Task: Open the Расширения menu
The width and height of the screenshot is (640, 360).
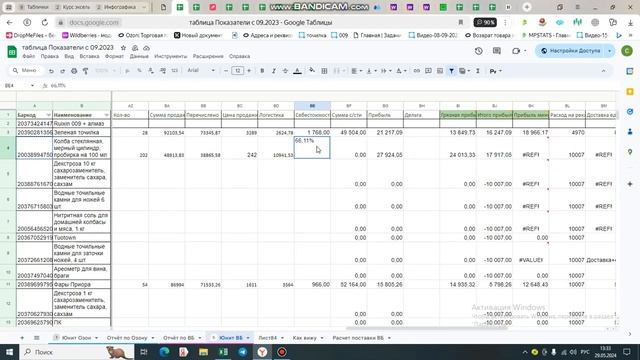Action: tap(208, 56)
